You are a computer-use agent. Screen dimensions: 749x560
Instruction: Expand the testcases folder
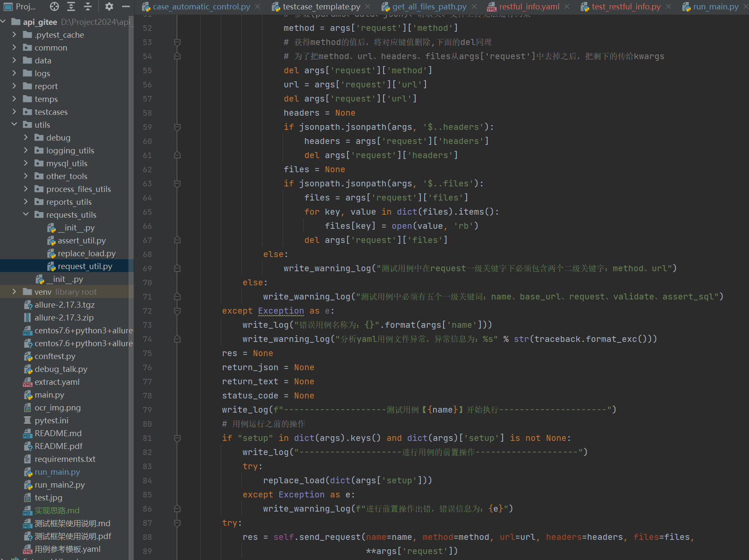point(14,112)
